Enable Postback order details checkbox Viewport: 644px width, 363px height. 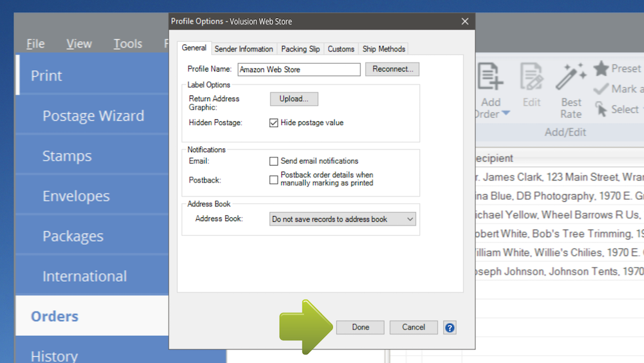coord(274,180)
